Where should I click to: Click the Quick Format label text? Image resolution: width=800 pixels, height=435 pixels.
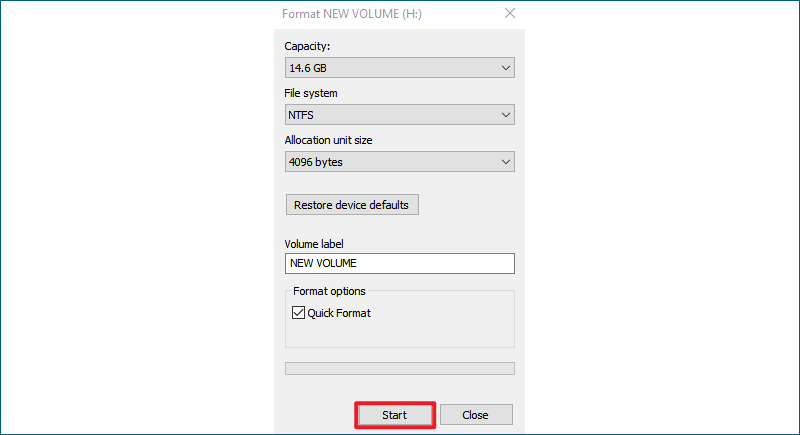point(339,313)
